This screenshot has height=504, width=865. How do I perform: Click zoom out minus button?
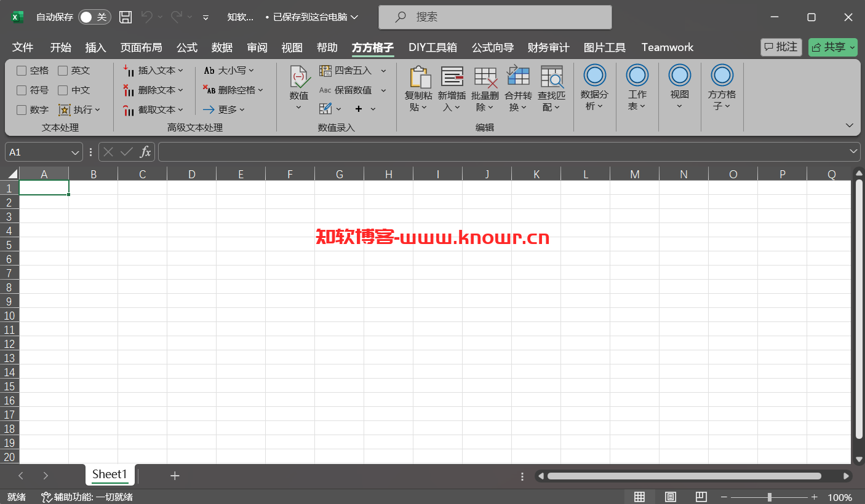click(x=724, y=497)
